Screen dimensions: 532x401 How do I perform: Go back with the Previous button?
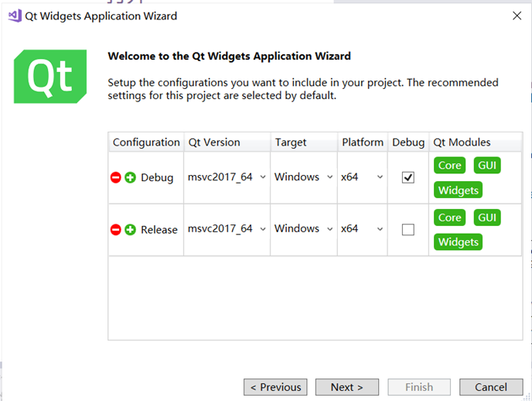275,387
